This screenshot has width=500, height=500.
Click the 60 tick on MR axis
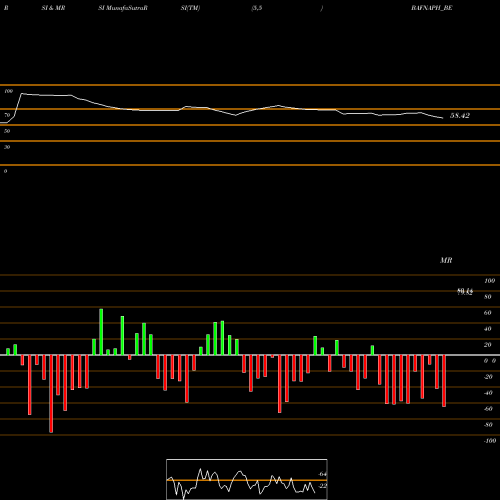click(487, 313)
